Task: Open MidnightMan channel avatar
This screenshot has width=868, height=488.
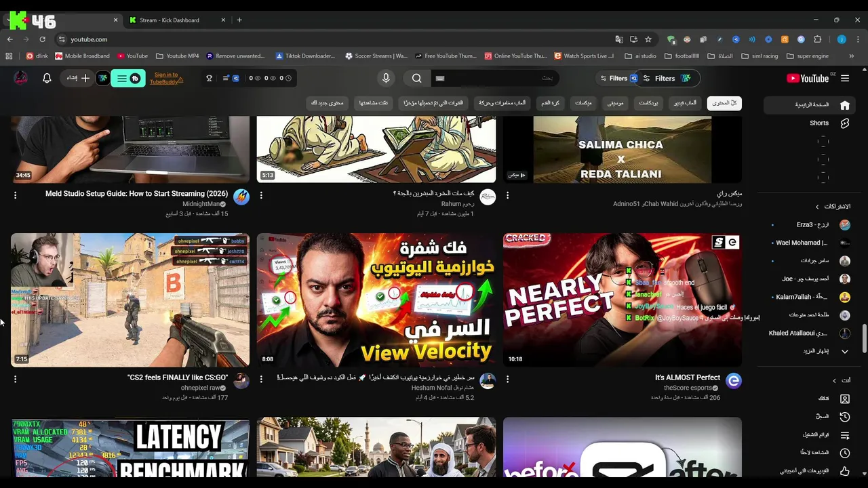Action: coord(241,197)
